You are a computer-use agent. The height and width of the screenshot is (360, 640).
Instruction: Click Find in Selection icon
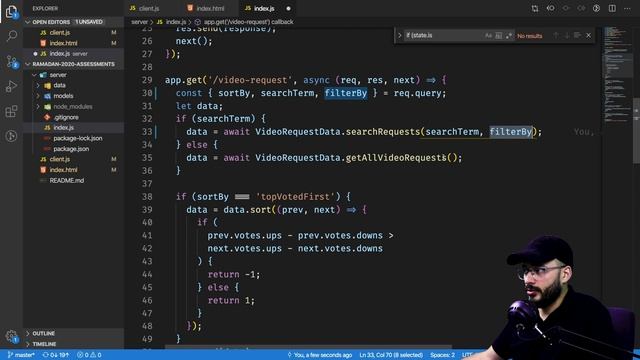tap(577, 36)
